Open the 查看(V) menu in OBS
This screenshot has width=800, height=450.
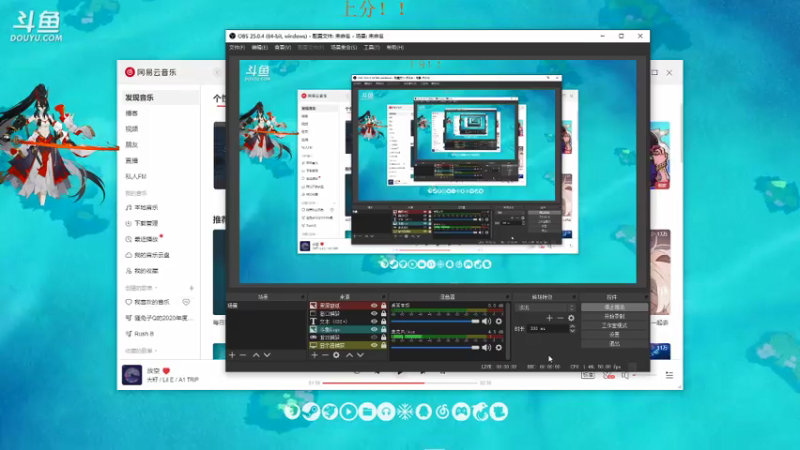click(283, 47)
